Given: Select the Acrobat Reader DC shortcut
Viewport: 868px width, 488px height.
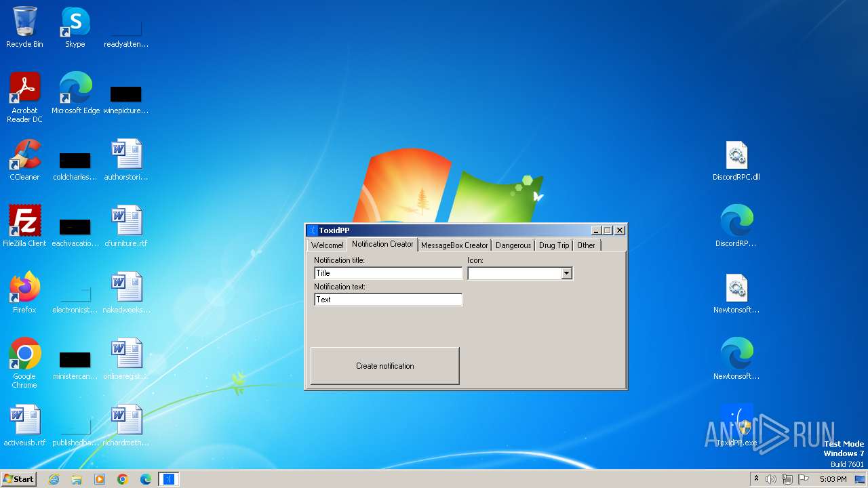Looking at the screenshot, I should click(x=24, y=98).
